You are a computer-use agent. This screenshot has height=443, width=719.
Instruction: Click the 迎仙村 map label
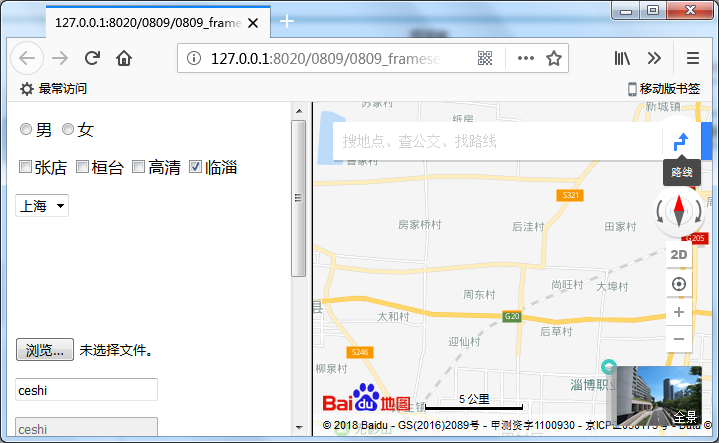pos(464,342)
